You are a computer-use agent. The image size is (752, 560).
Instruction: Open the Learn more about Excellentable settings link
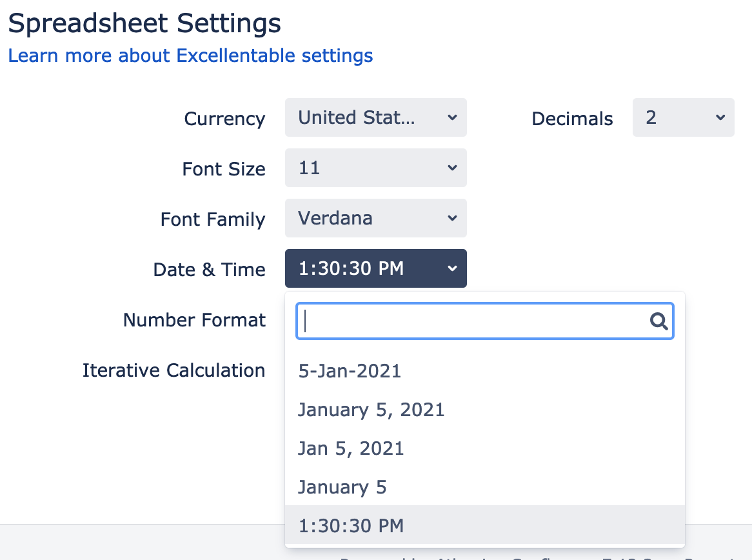[x=190, y=55]
